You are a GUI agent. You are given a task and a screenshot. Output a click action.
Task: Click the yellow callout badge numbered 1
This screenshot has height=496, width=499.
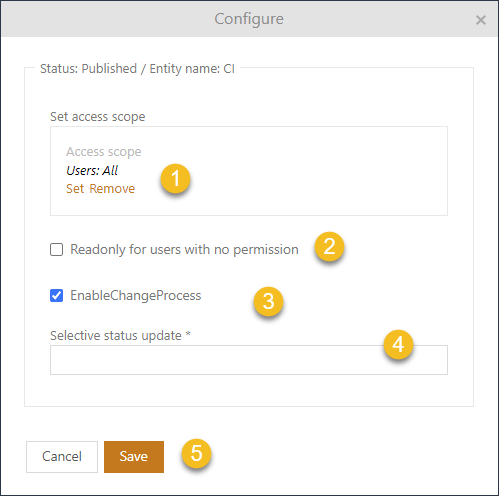175,178
